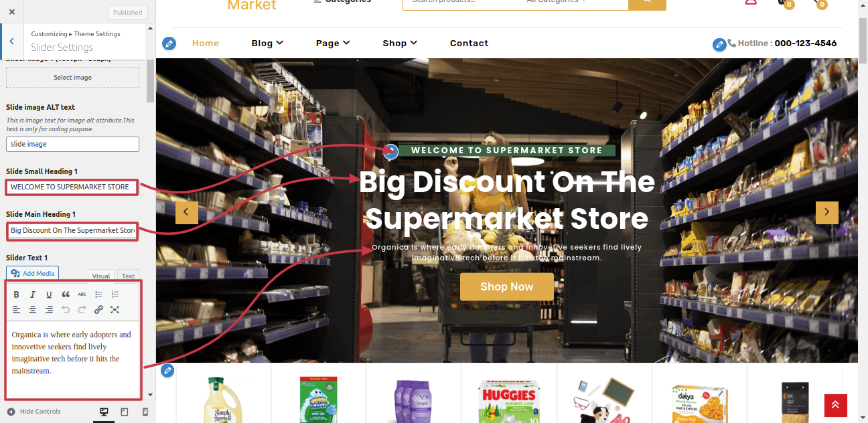This screenshot has width=868, height=423.
Task: Advance slider with next arrow
Action: pyautogui.click(x=827, y=213)
